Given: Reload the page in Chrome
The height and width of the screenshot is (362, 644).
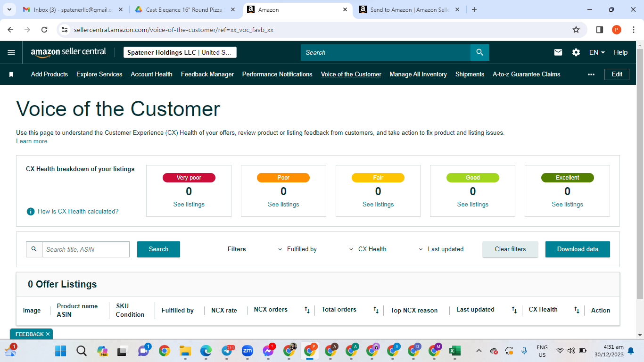Looking at the screenshot, I should pos(44,30).
